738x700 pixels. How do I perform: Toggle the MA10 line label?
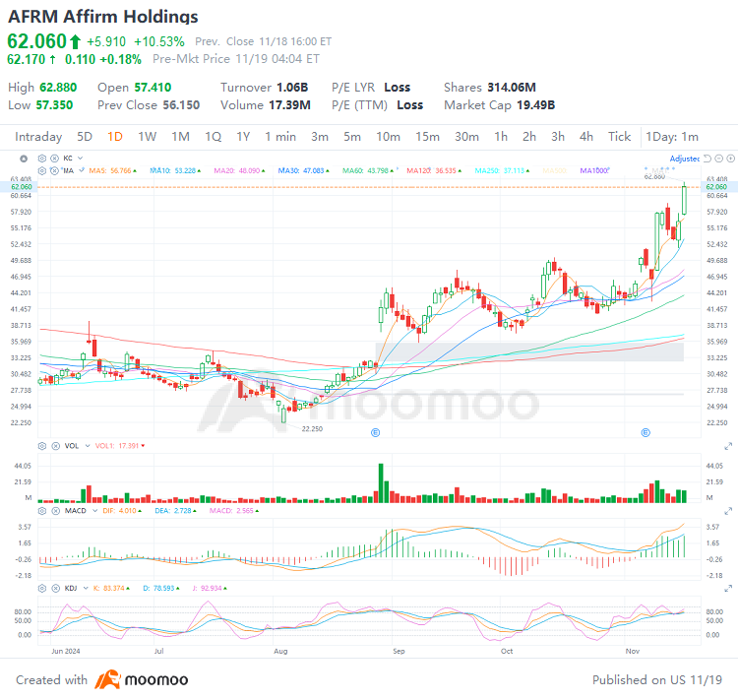tap(175, 170)
